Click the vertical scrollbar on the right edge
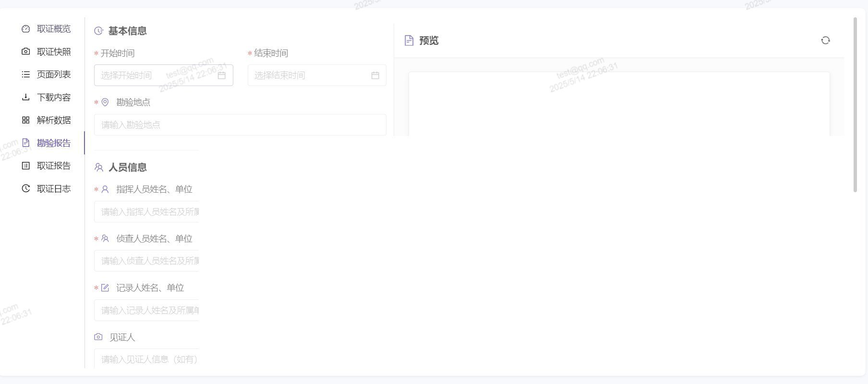868x384 pixels. point(855,105)
